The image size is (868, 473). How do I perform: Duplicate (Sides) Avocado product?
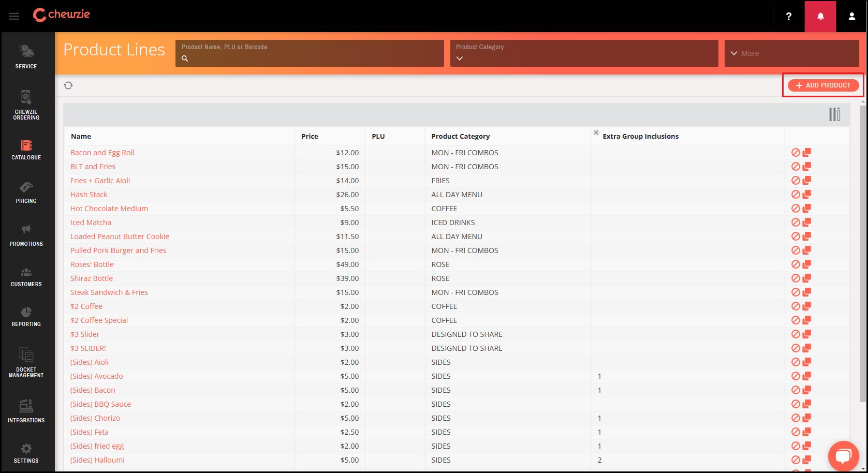[806, 376]
